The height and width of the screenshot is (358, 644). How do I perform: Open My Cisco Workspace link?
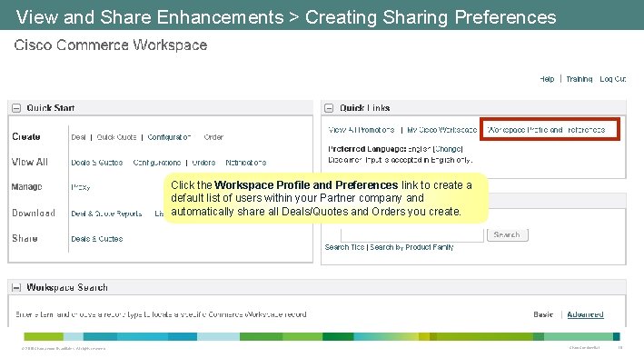pos(442,130)
